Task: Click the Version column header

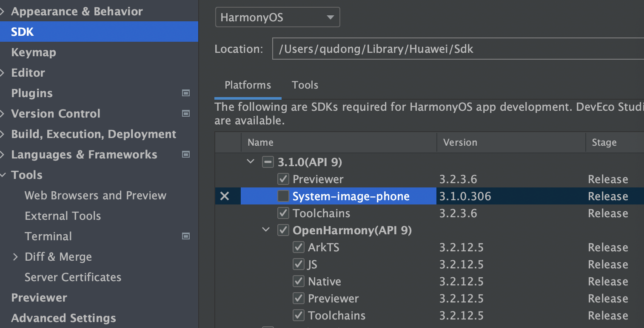Action: (460, 142)
